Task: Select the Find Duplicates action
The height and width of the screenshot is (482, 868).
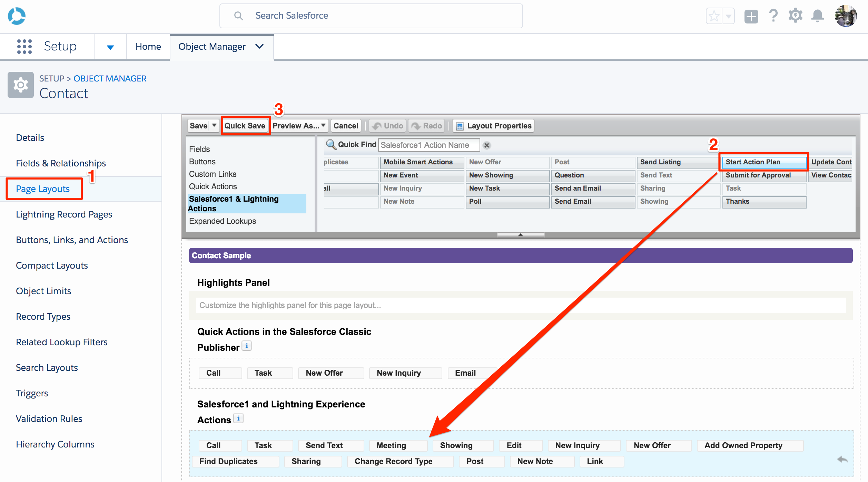Action: click(236, 461)
